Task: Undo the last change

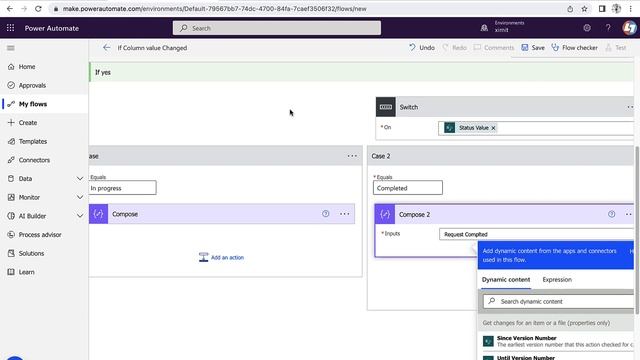Action: (422, 48)
